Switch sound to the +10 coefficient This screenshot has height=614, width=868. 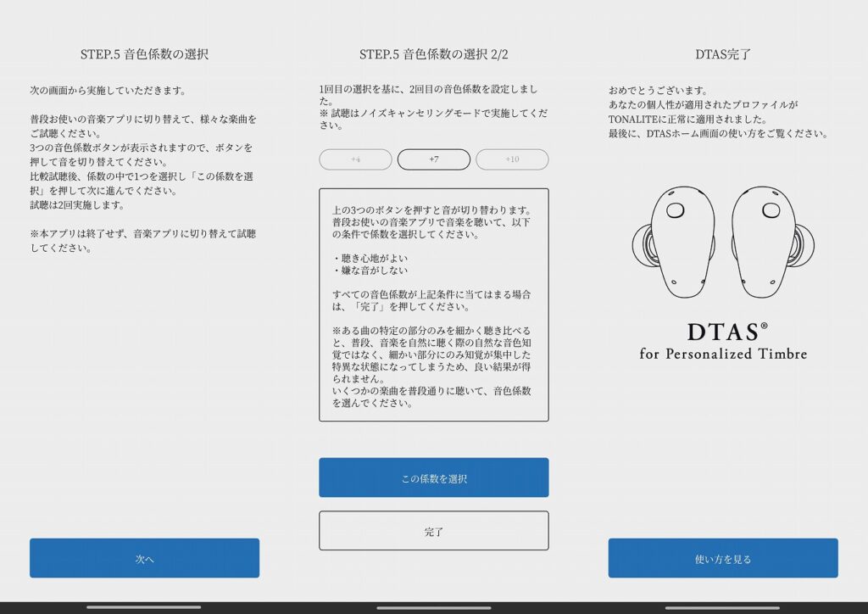[512, 159]
